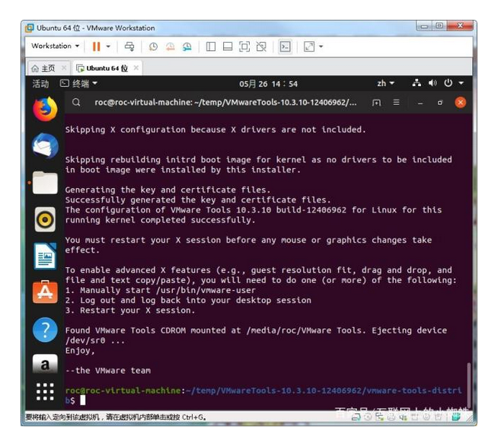Open a new terminal tab
The height and width of the screenshot is (443, 504).
tap(376, 103)
